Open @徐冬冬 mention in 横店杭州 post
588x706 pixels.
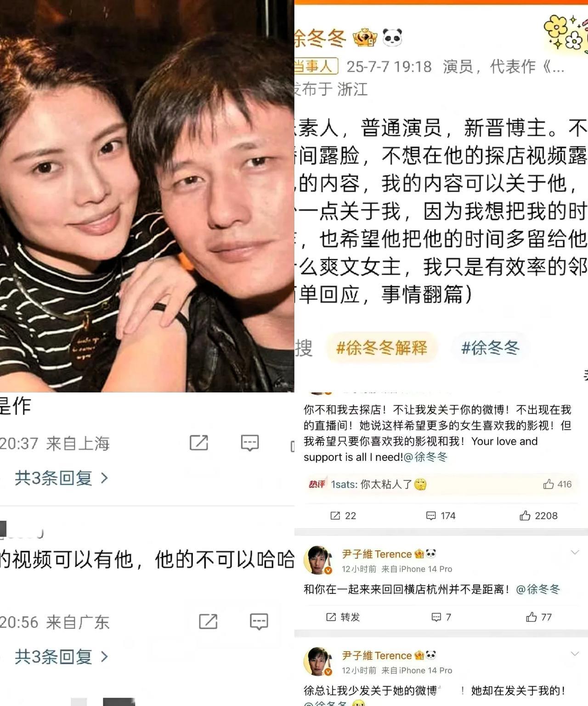click(538, 589)
